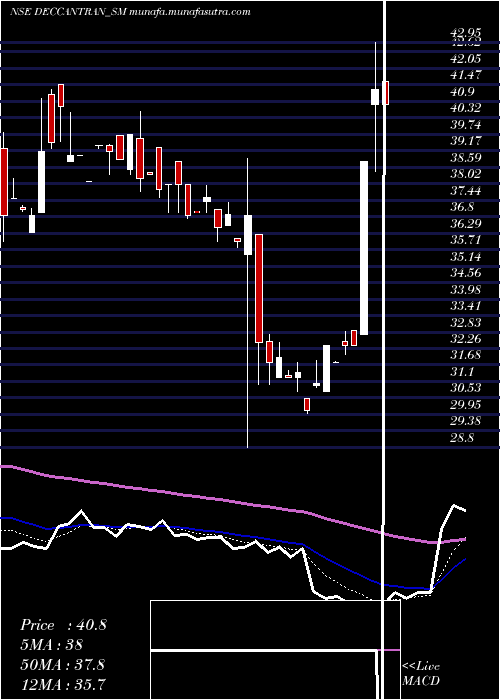Click the 34.56 price axis label
Screen dimensions: 500x700
[466, 273]
